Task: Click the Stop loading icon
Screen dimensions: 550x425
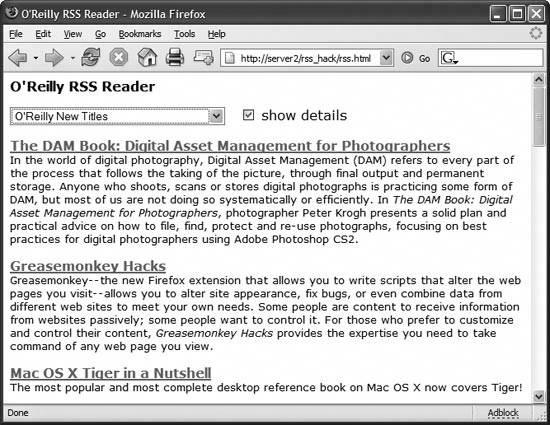Action: pos(119,57)
